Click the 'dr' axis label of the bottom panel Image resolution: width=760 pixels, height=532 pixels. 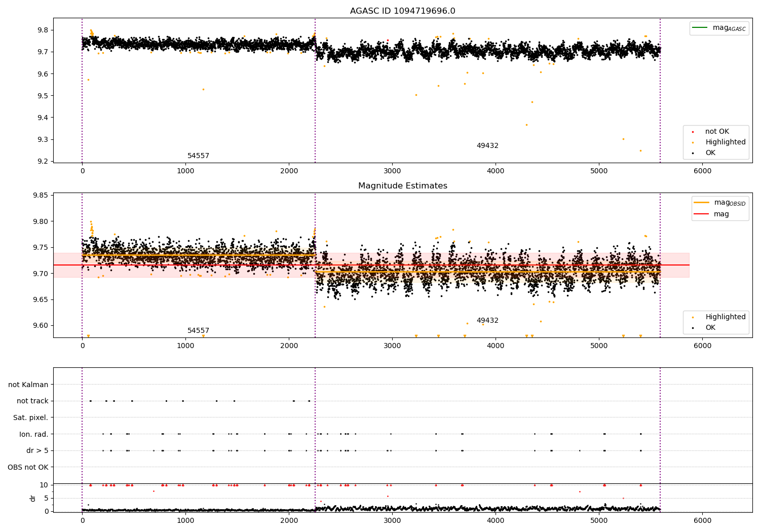32,498
